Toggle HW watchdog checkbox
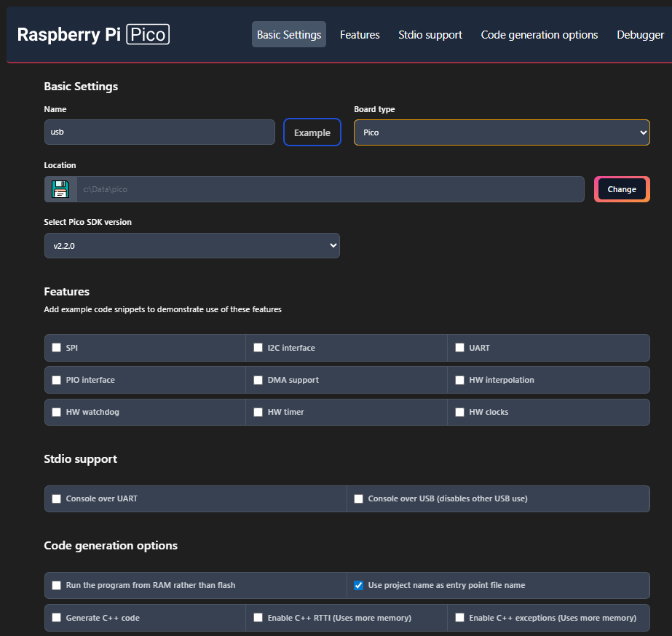Viewport: 672px width, 636px height. (57, 412)
